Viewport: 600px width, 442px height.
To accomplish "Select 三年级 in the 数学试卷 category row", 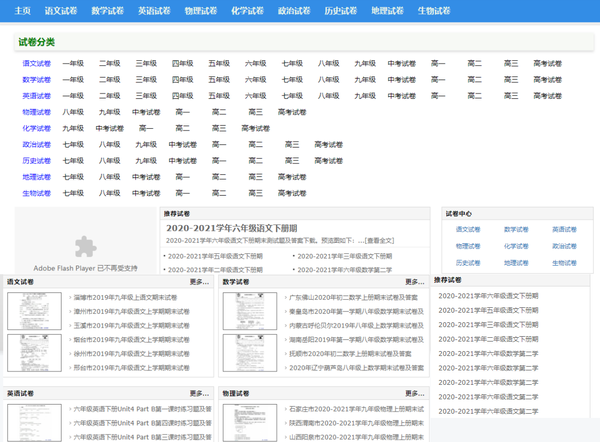I will tap(146, 80).
